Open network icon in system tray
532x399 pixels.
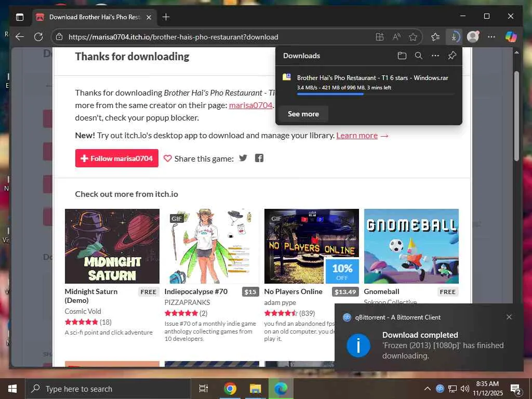click(453, 389)
